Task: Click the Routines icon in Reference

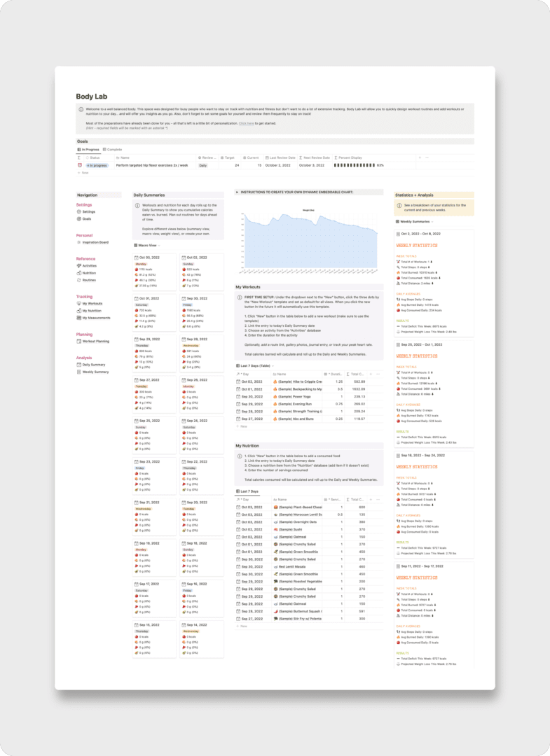Action: pos(79,280)
